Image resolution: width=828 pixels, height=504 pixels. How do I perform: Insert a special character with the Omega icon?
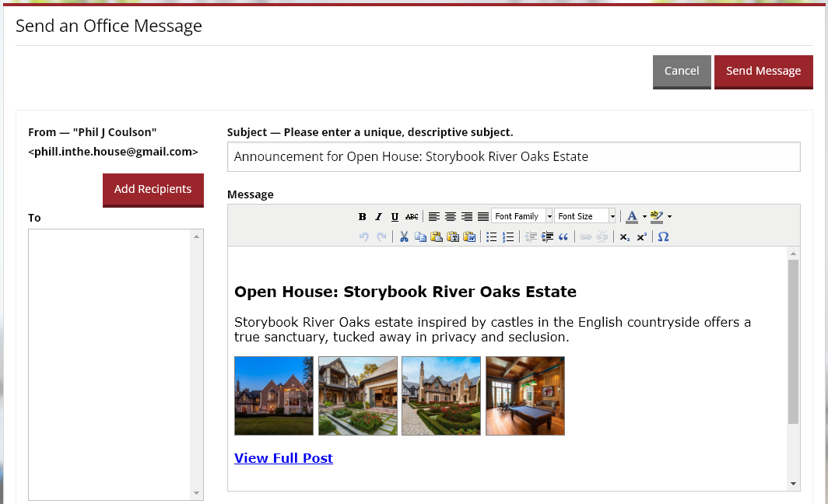663,236
